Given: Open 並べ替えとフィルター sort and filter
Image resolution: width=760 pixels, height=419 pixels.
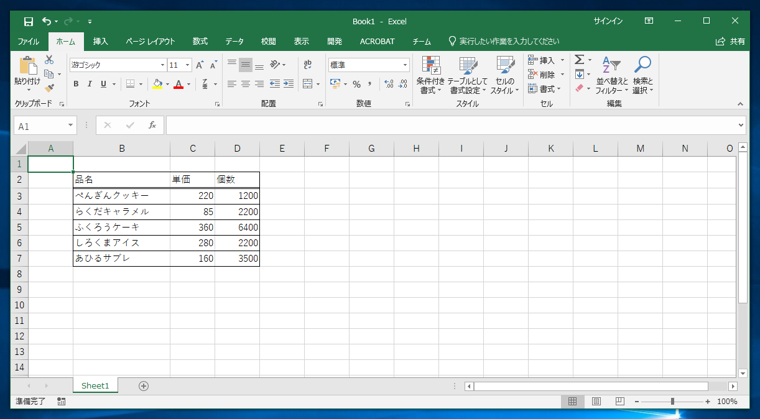Looking at the screenshot, I should tap(612, 75).
